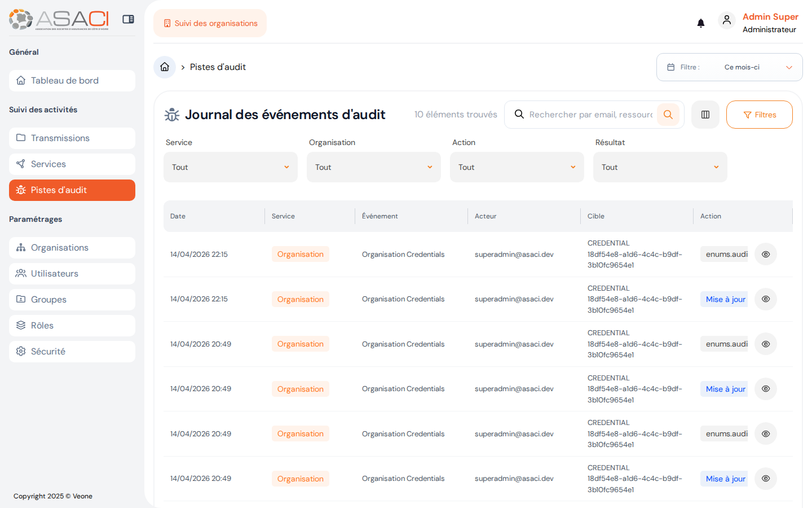Collapse the sidebar with the panel toggle
The width and height of the screenshot is (812, 508).
pyautogui.click(x=128, y=19)
